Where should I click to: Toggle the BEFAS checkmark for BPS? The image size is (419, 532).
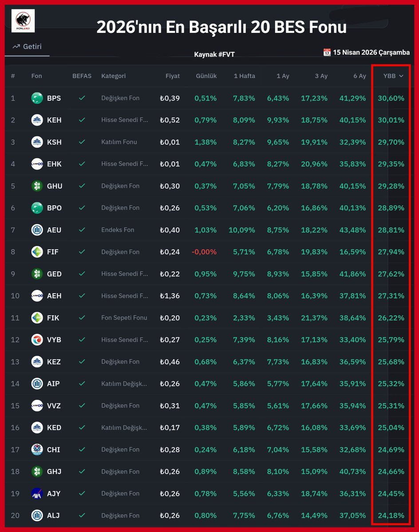tap(82, 98)
